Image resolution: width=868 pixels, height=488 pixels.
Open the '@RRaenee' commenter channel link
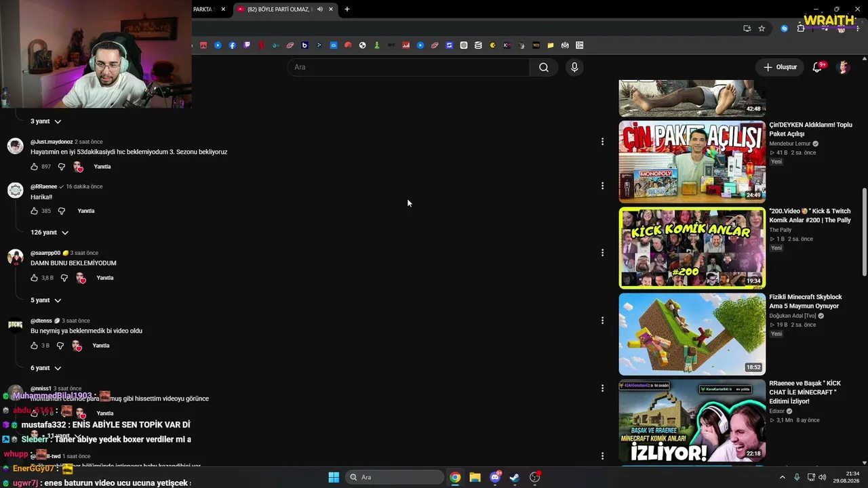tap(44, 186)
